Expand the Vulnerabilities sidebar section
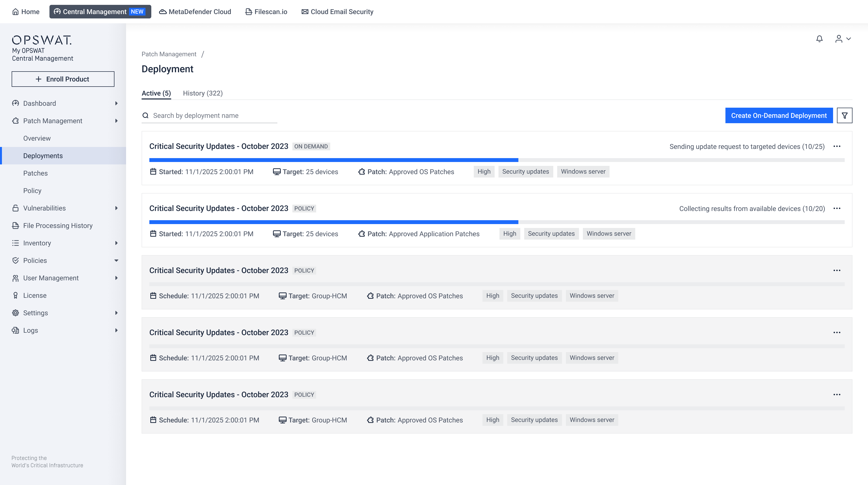The image size is (868, 485). point(116,208)
